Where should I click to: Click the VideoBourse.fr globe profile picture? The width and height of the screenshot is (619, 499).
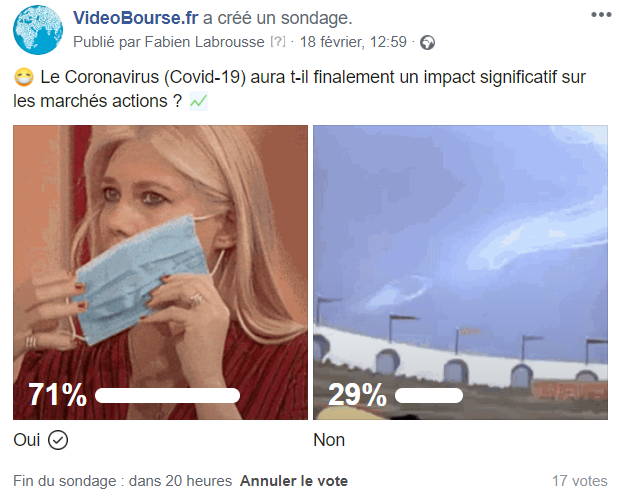point(38,30)
